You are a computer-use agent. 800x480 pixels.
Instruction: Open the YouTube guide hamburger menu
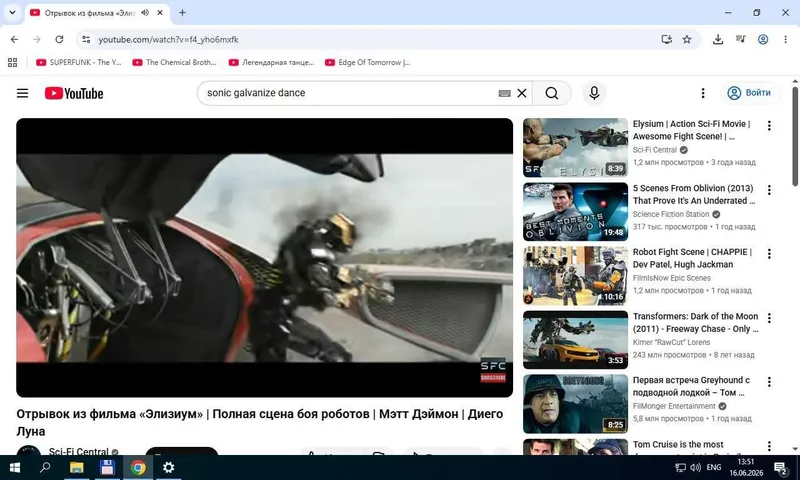[x=22, y=93]
